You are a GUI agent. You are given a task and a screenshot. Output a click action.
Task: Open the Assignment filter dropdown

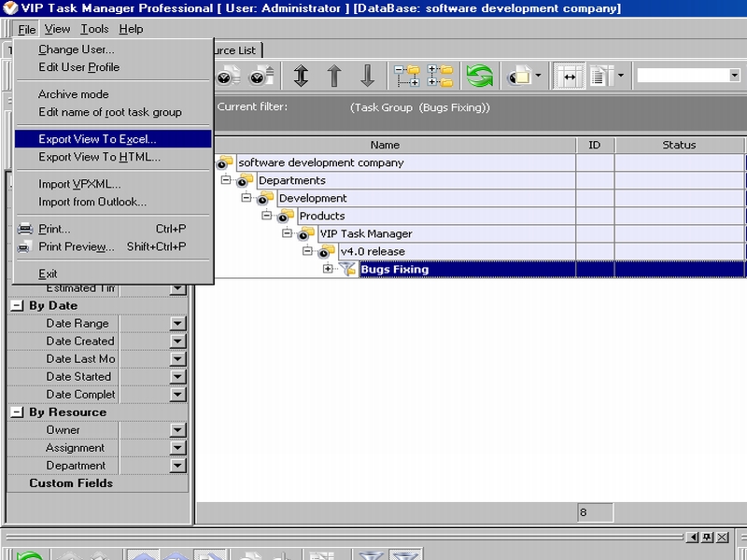coord(177,448)
